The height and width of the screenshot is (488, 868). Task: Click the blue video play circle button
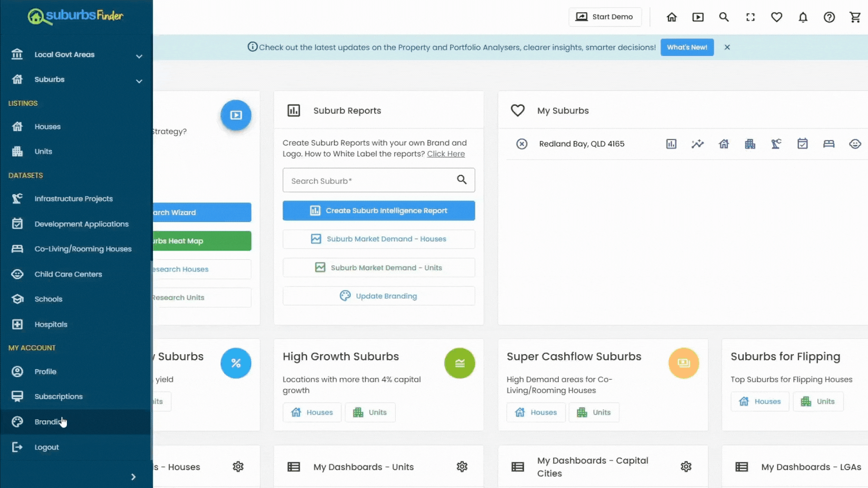236,115
